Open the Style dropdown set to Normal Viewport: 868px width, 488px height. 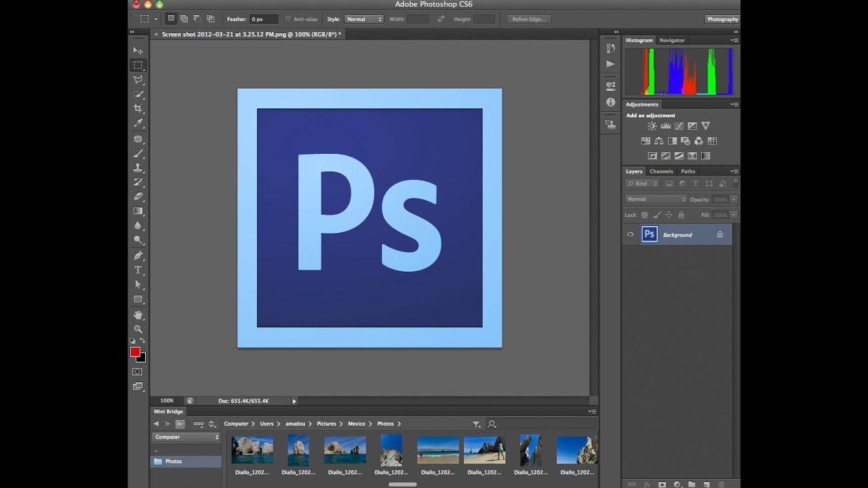[364, 19]
